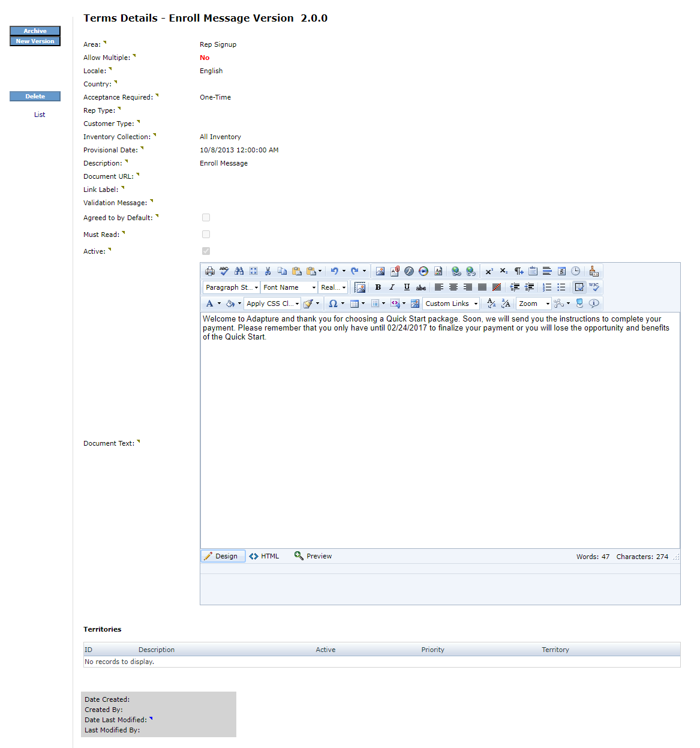
Task: Insert a symbol with the Omega icon
Action: click(x=333, y=304)
